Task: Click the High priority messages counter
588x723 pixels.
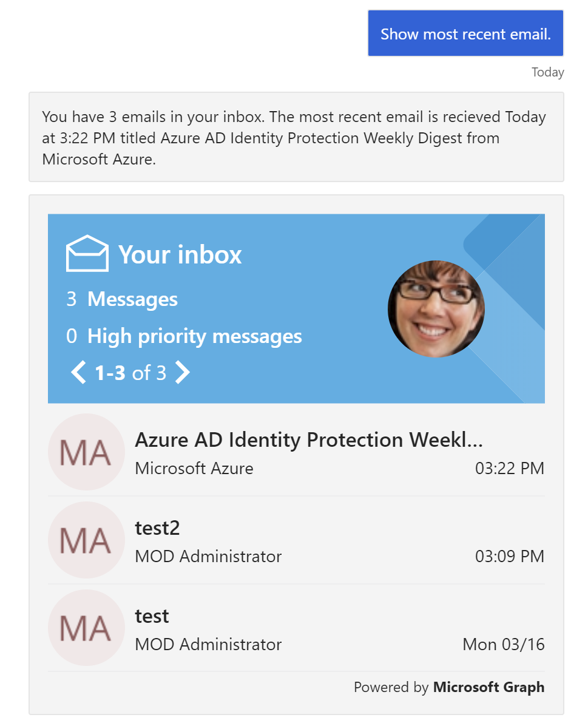Action: pos(184,336)
